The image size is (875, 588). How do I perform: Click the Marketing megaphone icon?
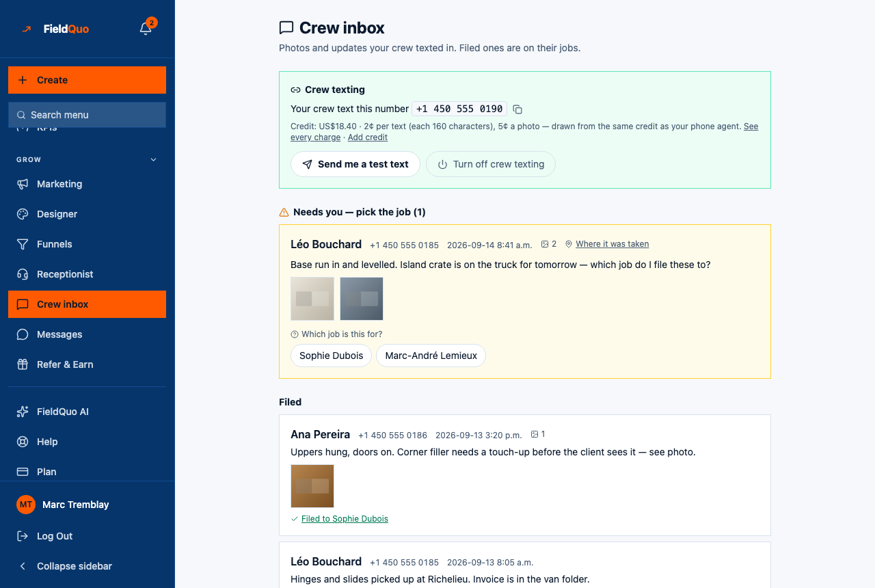tap(23, 184)
